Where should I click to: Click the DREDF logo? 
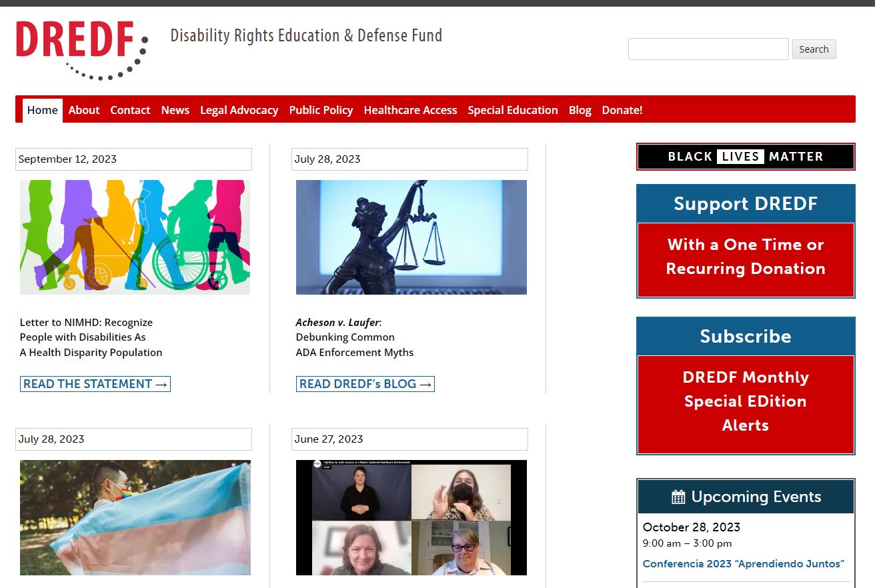81,50
